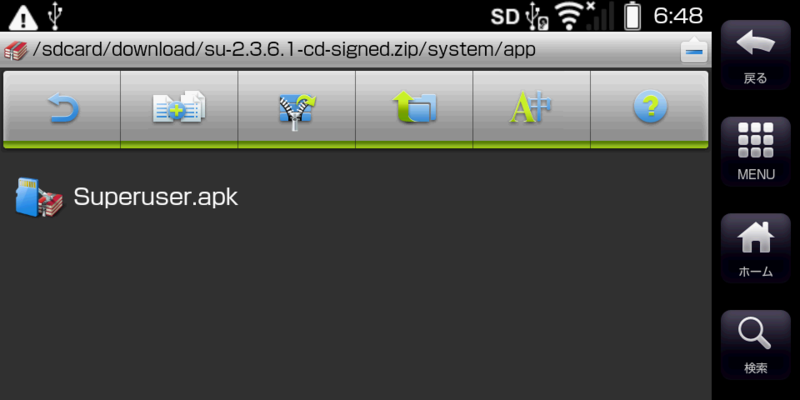Screen dimensions: 800x400
Task: Tap the battery indicator in status bar
Action: tap(633, 16)
